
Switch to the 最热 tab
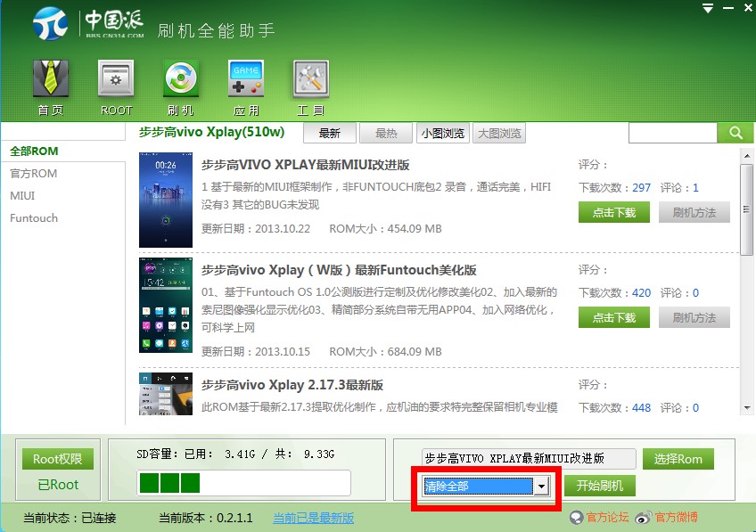coord(386,133)
